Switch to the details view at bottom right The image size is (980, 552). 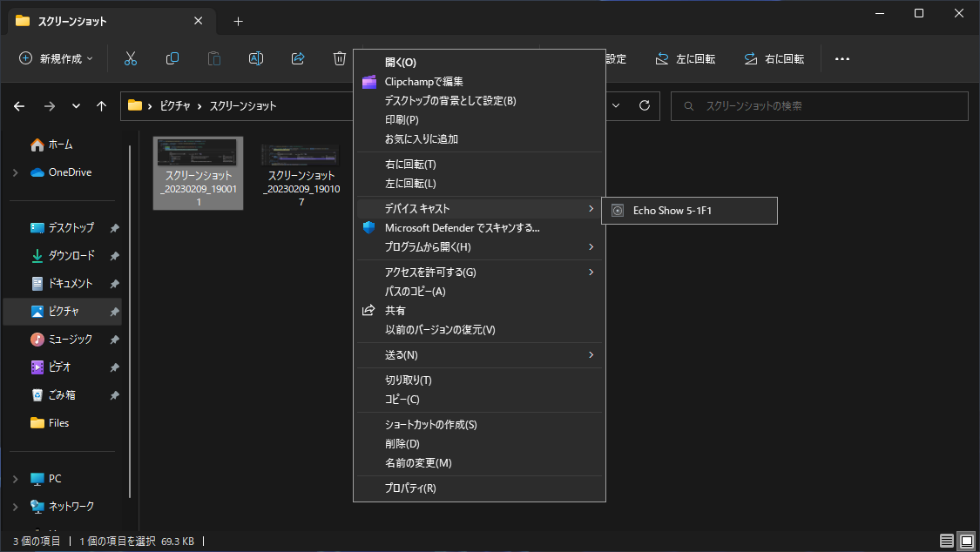pyautogui.click(x=946, y=540)
